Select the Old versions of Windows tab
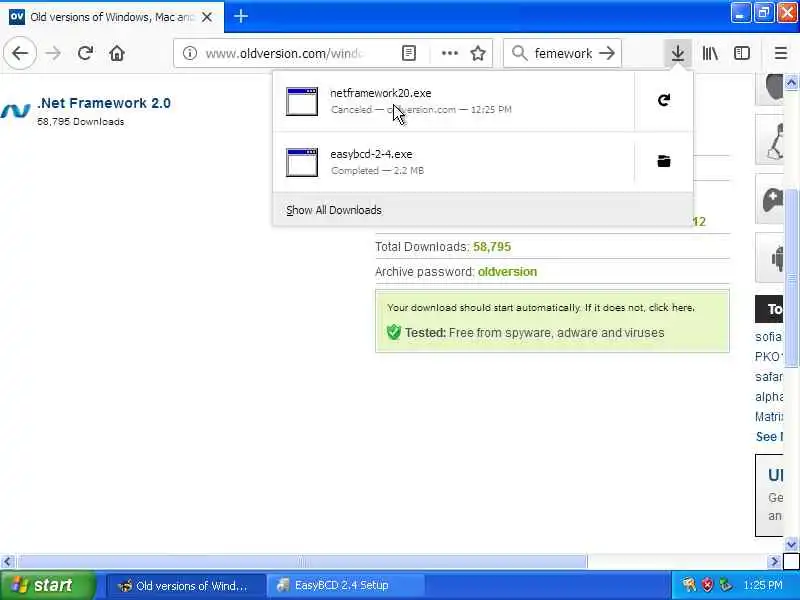 point(112,17)
